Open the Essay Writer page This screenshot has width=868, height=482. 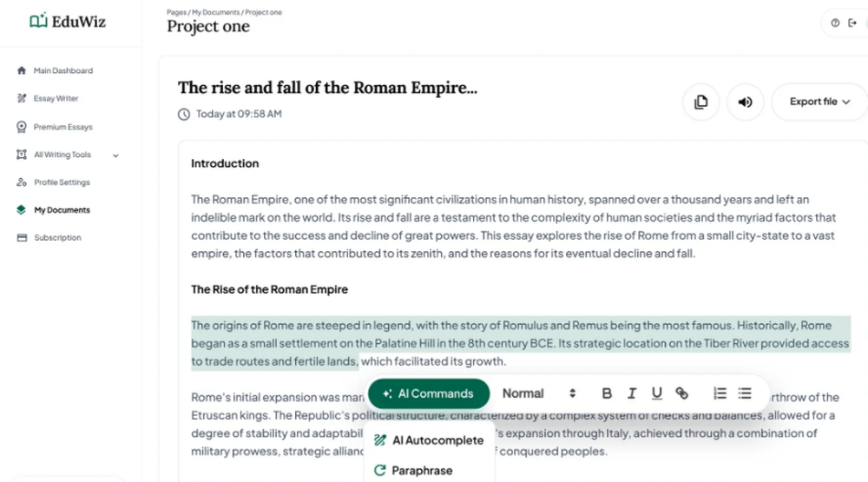point(56,99)
